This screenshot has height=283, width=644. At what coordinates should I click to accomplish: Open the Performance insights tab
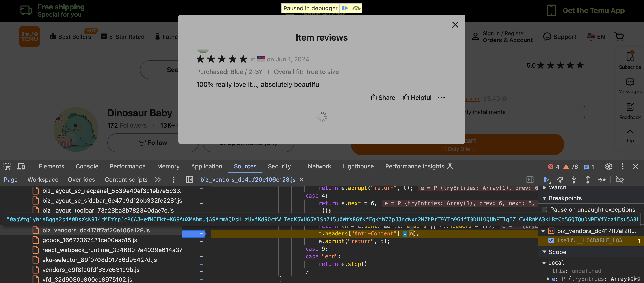419,166
